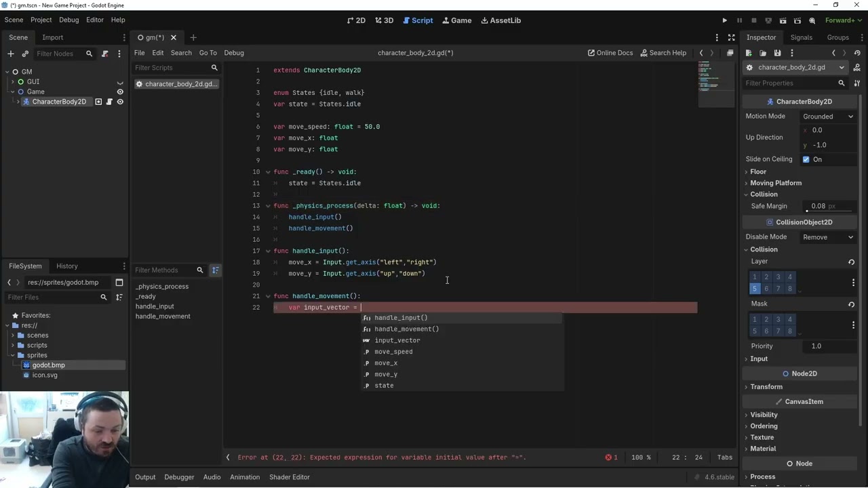Open the File menu of script editor
The height and width of the screenshot is (488, 868).
[139, 53]
